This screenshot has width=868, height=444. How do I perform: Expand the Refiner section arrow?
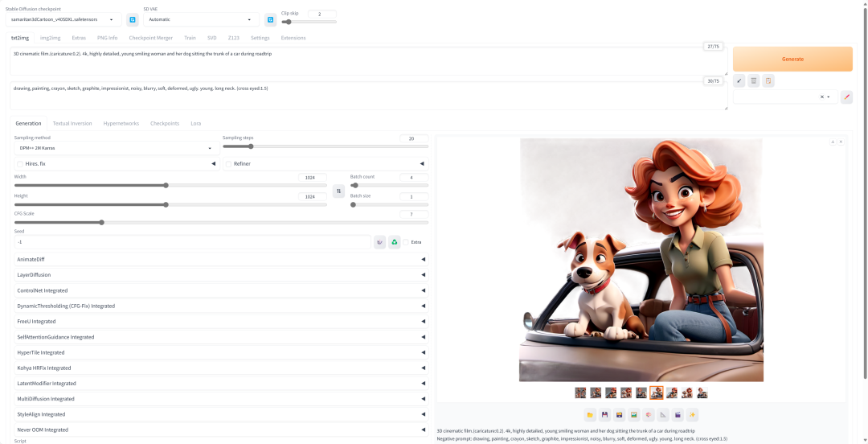click(x=422, y=164)
